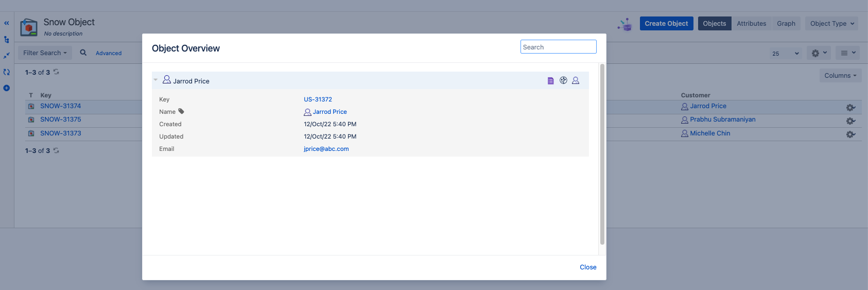Click type icon of SNOW-31374 row
The image size is (868, 290).
pyautogui.click(x=31, y=106)
